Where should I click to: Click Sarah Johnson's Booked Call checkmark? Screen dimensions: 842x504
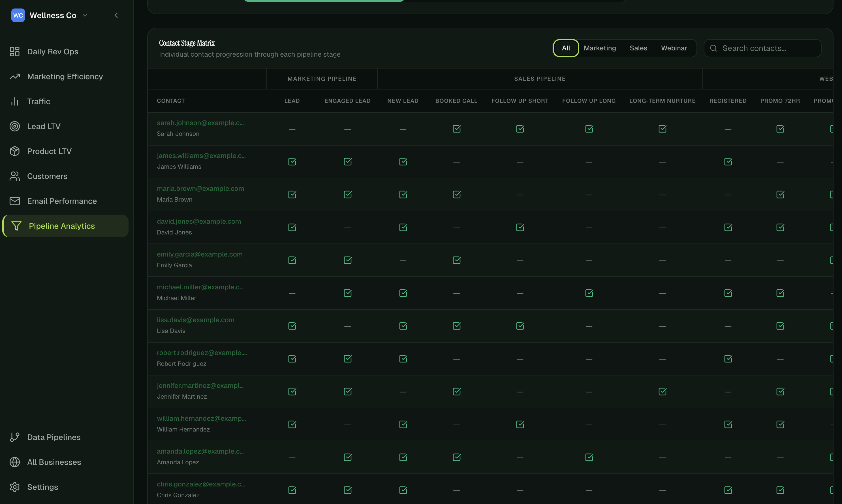click(457, 129)
